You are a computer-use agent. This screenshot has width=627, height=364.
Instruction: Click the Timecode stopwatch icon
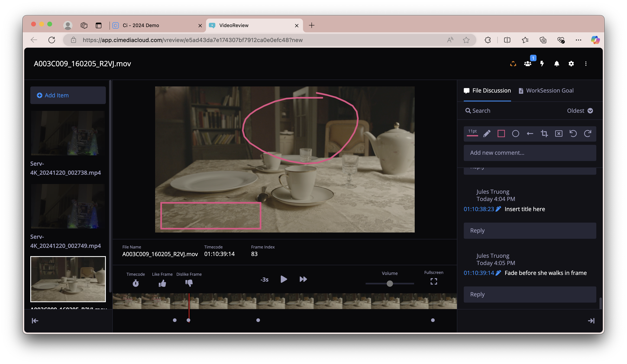(136, 283)
